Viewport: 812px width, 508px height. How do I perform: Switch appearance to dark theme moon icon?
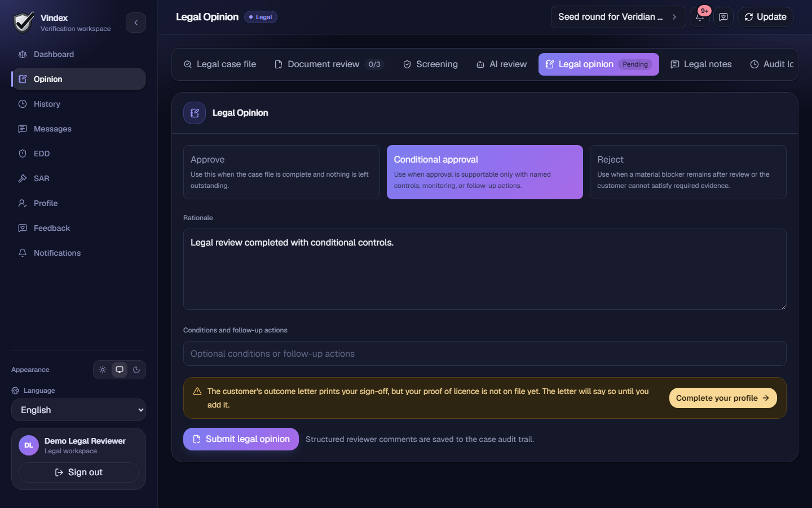point(136,370)
